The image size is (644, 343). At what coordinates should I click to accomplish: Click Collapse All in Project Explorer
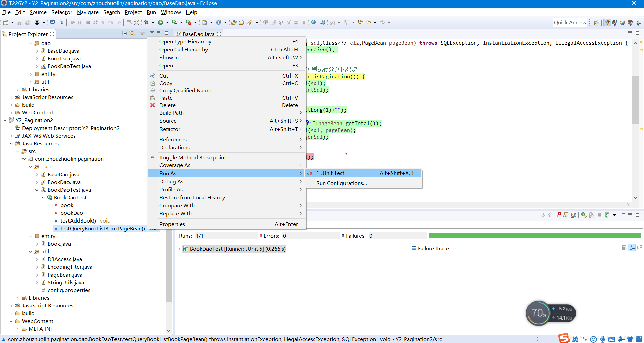125,33
